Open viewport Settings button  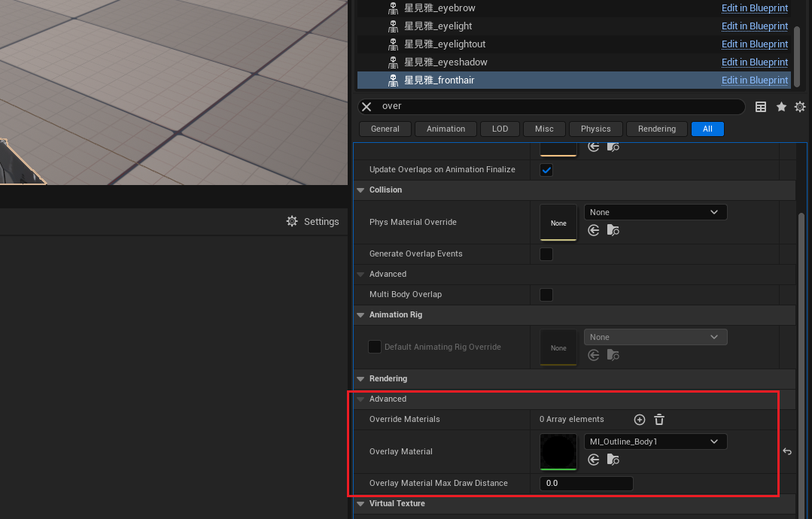(x=313, y=222)
